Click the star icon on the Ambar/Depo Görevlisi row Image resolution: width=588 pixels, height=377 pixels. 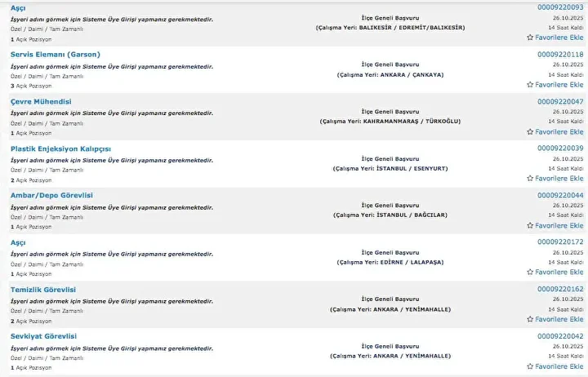530,225
